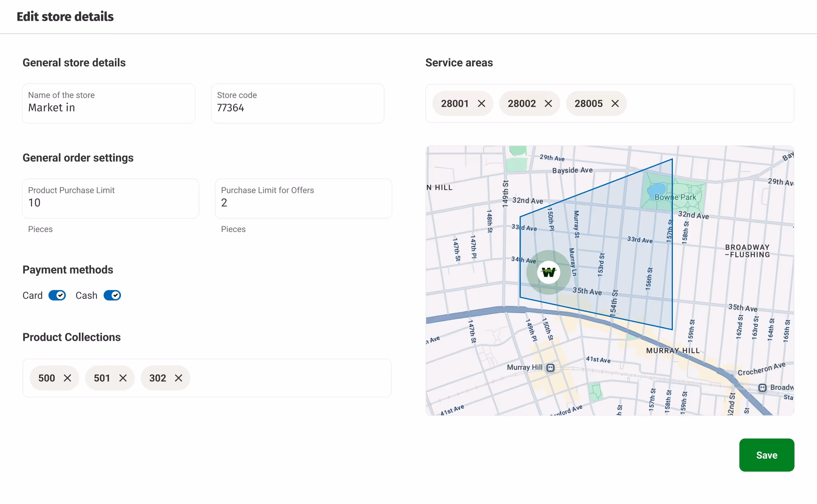817x504 pixels.
Task: Click the store marker on the map
Action: [548, 272]
